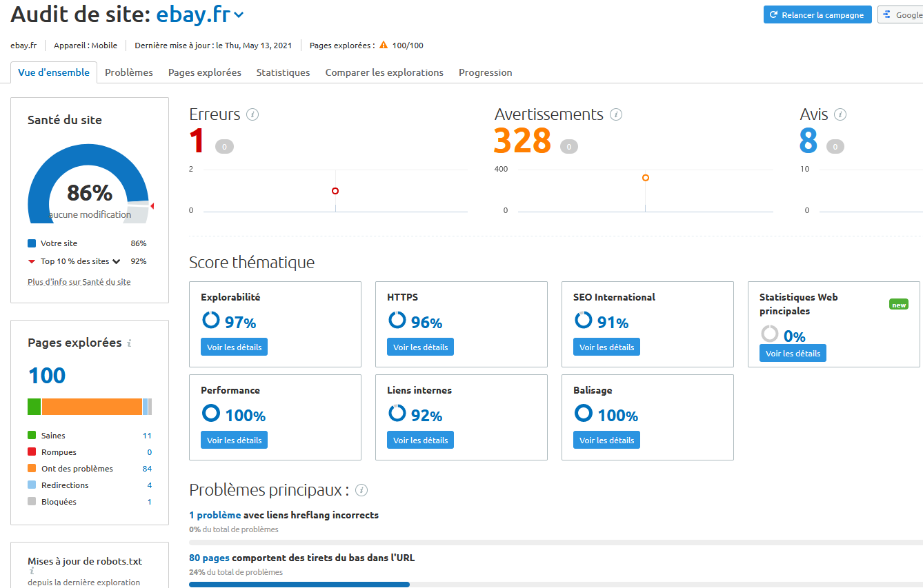Click the info icon next to Erreurs

point(252,114)
